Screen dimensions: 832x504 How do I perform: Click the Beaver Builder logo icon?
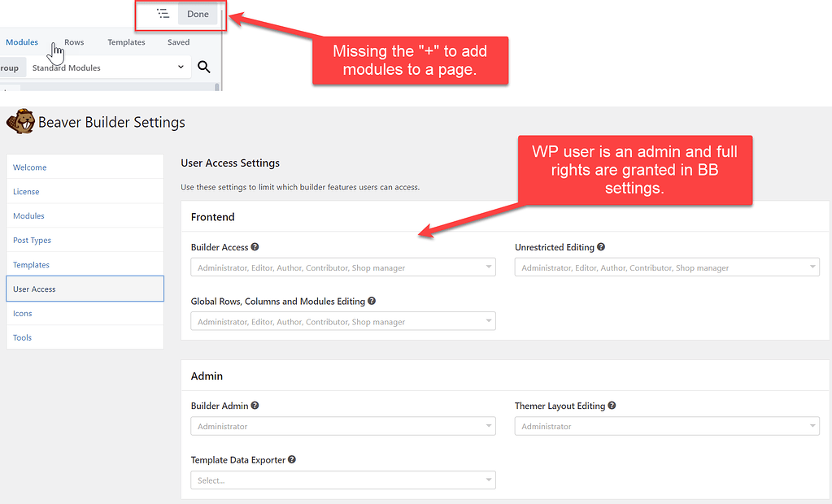[20, 122]
